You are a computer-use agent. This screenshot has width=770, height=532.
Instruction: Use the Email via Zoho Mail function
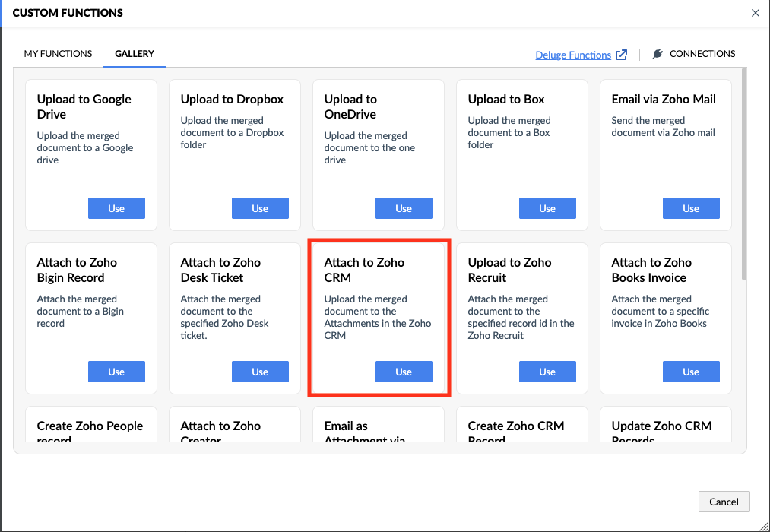click(x=691, y=208)
